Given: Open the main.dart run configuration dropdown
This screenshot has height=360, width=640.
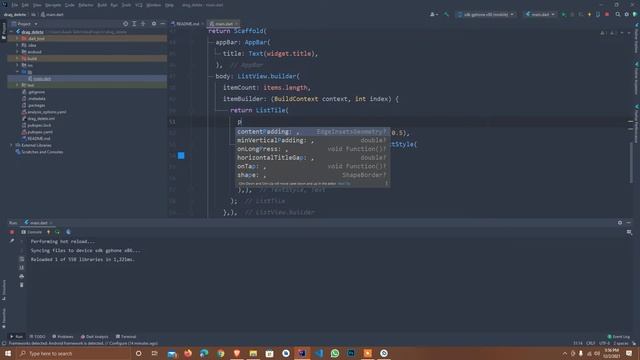Looking at the screenshot, I should pyautogui.click(x=540, y=14).
